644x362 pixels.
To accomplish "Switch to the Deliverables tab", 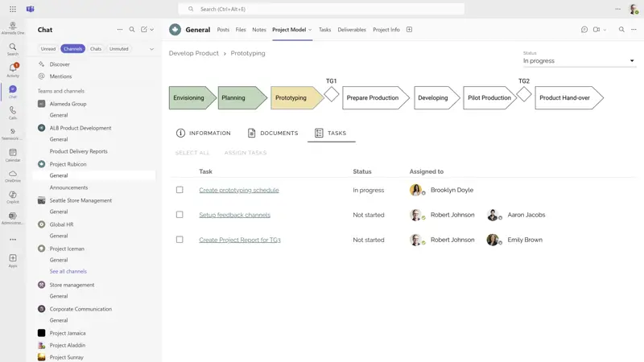I will [352, 30].
